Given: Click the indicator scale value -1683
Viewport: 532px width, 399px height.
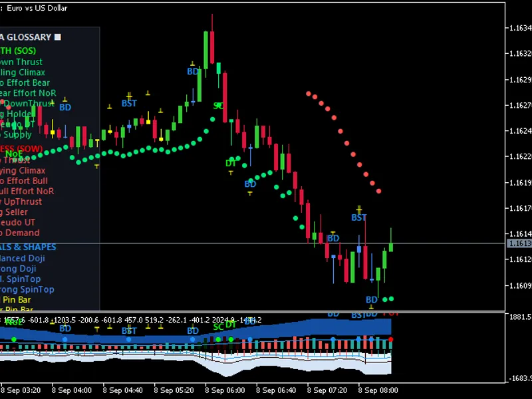Looking at the screenshot, I should 520,378.
